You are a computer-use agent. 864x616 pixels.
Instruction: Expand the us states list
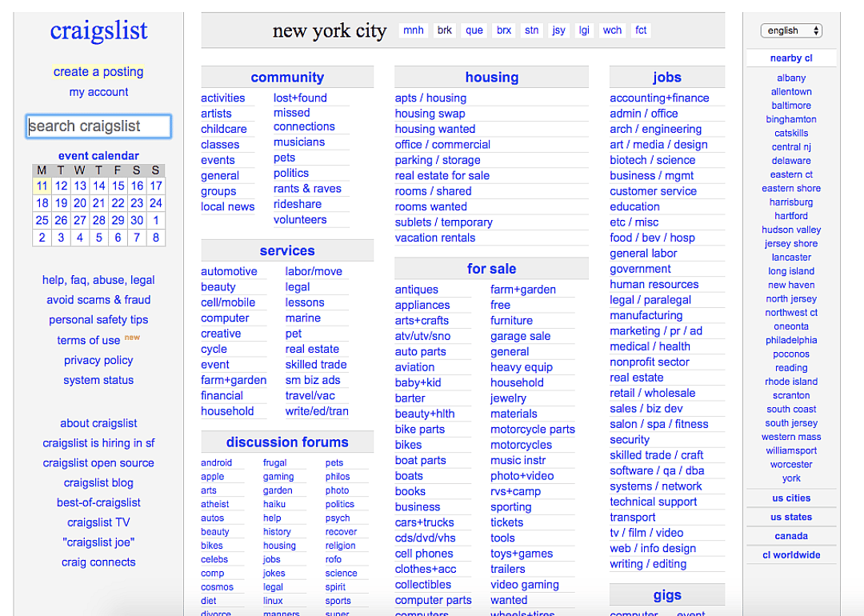pyautogui.click(x=790, y=517)
